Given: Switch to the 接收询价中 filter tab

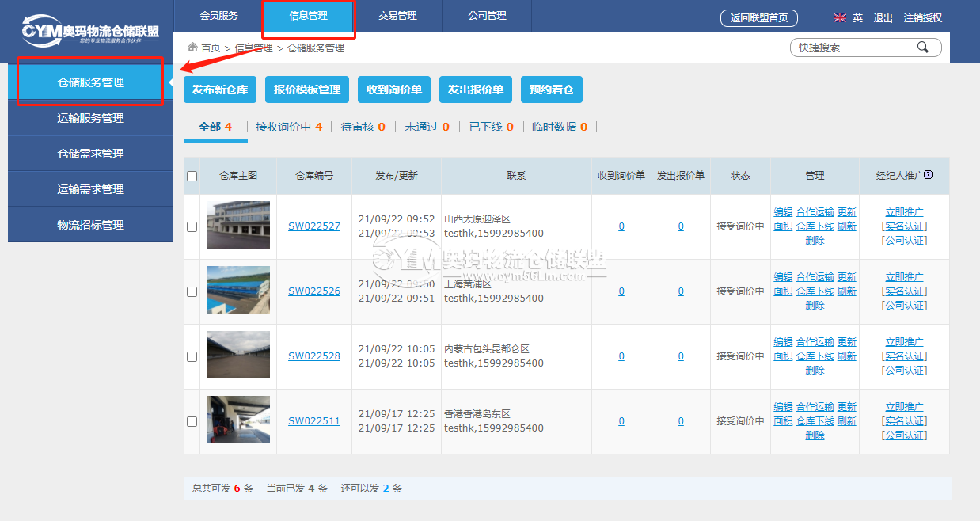Looking at the screenshot, I should [289, 127].
